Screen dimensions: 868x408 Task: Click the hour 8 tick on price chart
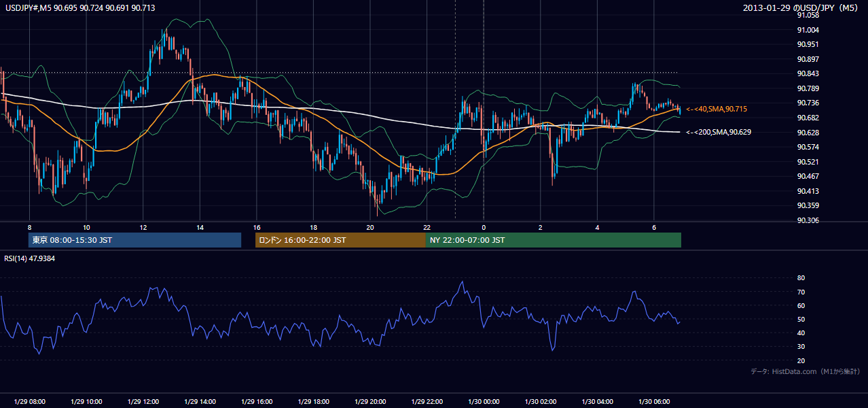point(29,227)
